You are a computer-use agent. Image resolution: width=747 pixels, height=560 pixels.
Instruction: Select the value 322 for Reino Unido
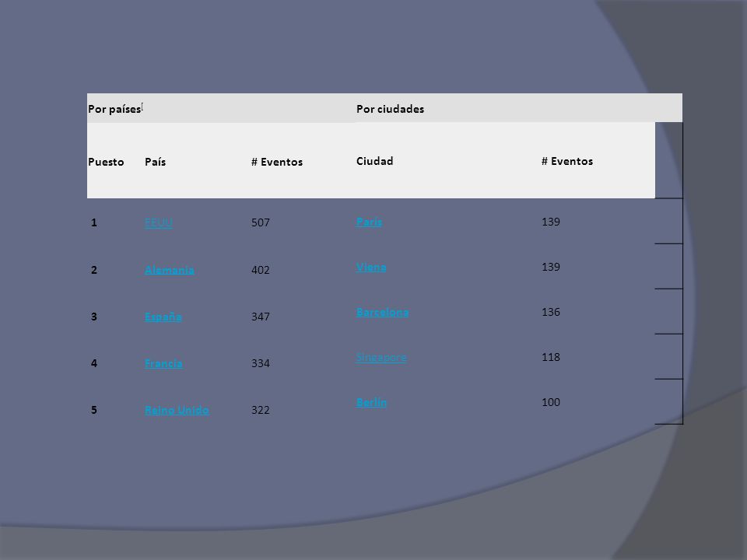click(x=260, y=410)
